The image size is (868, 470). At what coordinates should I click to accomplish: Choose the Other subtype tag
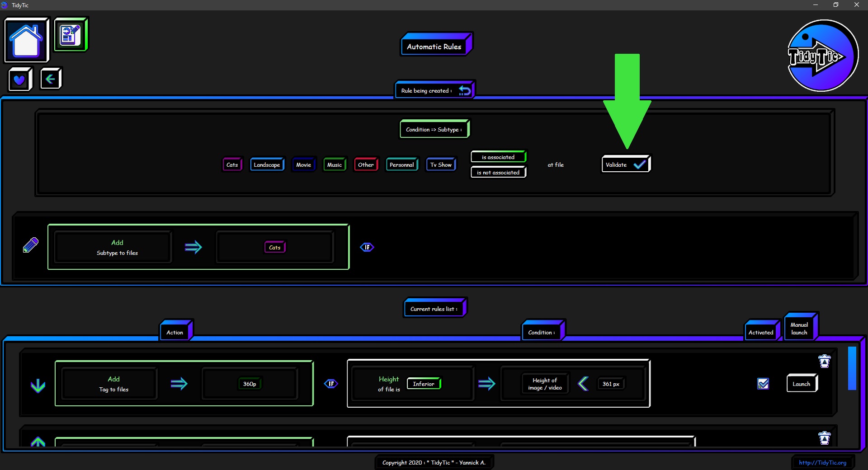[366, 164]
